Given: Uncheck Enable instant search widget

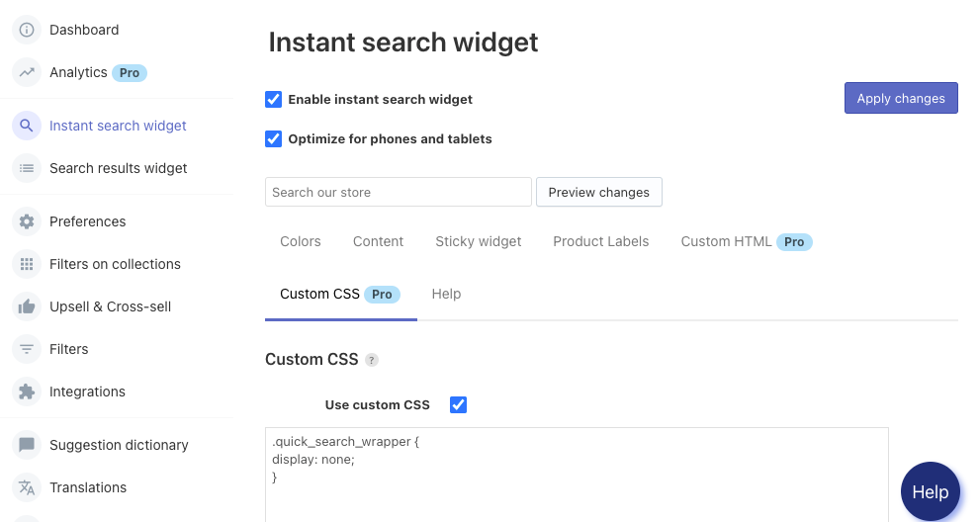Looking at the screenshot, I should pos(273,100).
